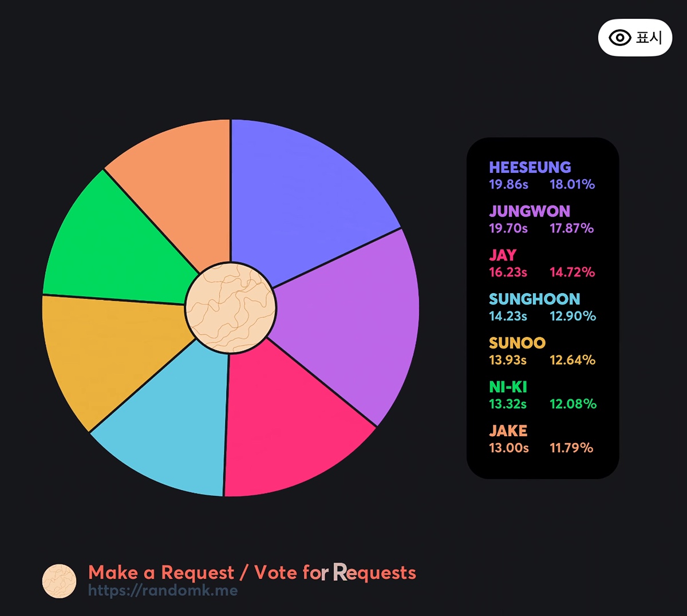Click HEESEUNG name in the legend
Viewport: 687px width, 616px height.
tap(530, 167)
